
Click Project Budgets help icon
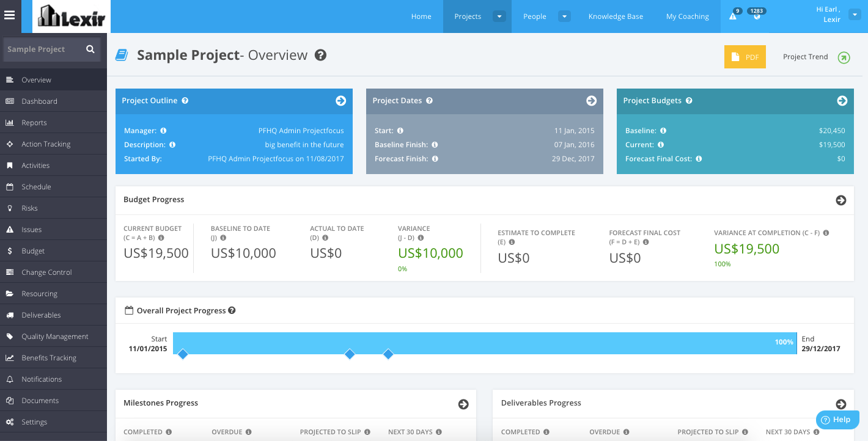click(689, 101)
